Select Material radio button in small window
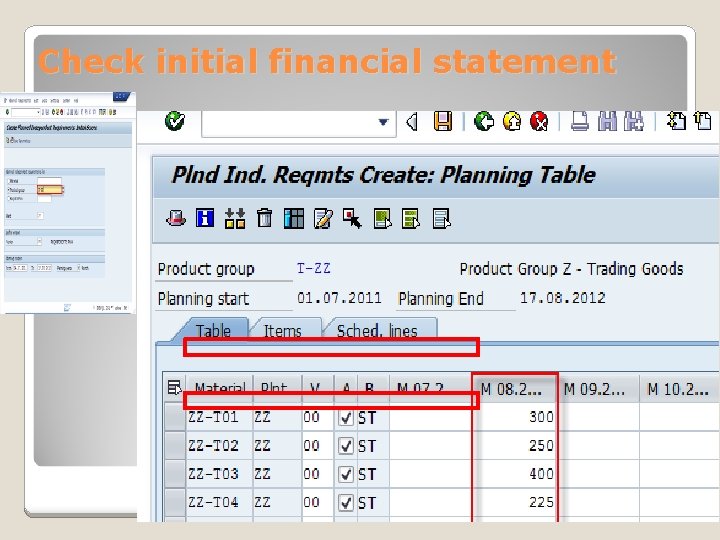This screenshot has height=540, width=720. (8, 181)
